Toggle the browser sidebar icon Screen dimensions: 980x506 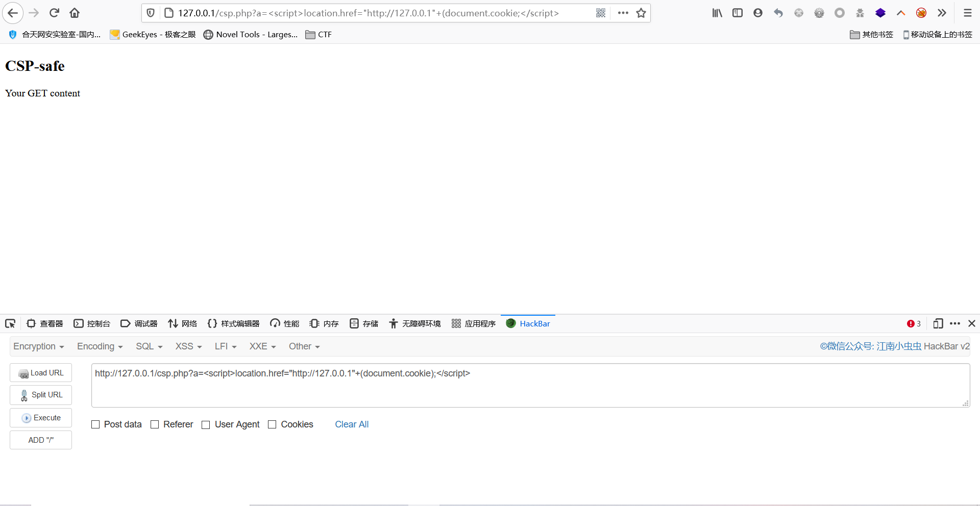tap(738, 13)
